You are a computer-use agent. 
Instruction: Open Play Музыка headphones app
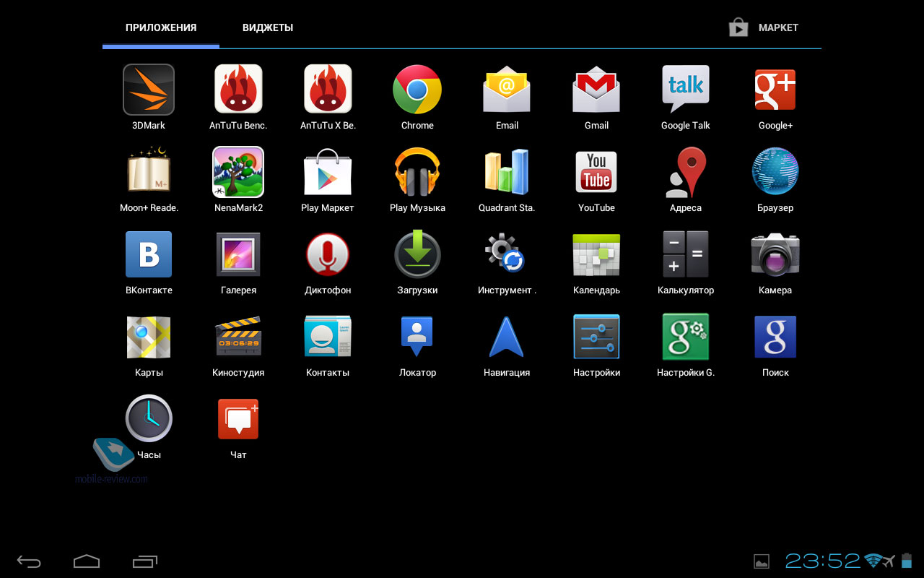[417, 172]
